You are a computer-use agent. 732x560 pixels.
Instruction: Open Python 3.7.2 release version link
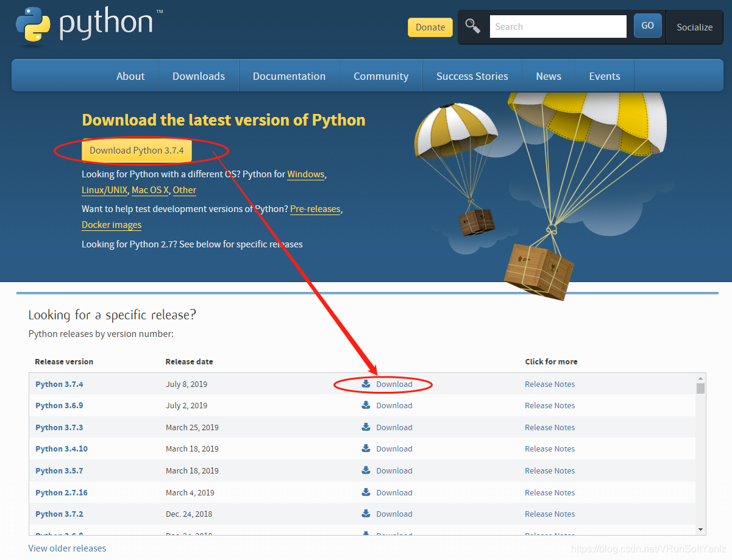pyautogui.click(x=59, y=514)
